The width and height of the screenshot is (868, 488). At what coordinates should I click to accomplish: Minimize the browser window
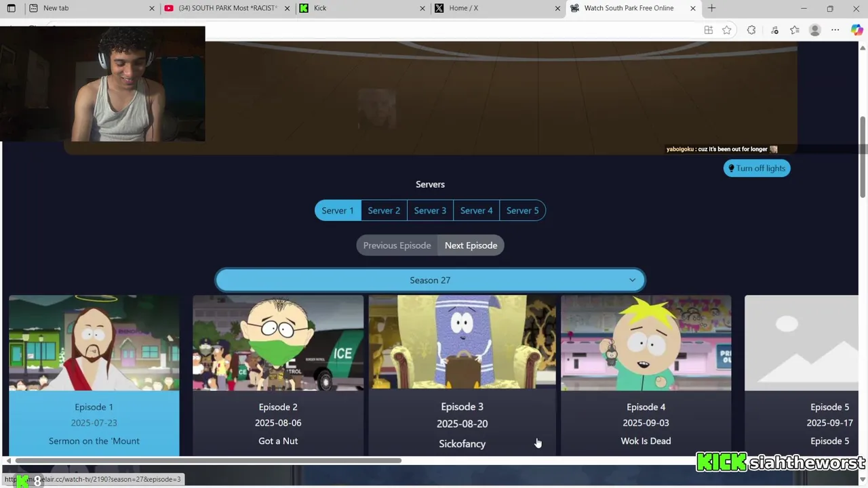tap(804, 8)
